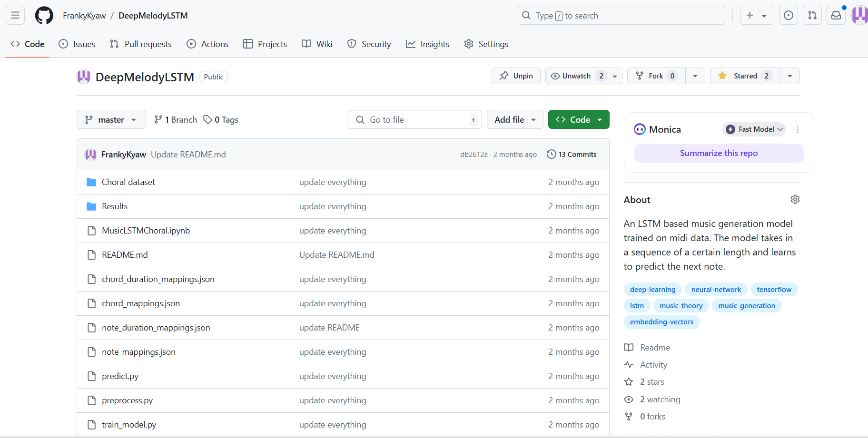
Task: Open the Actions tab
Action: [207, 44]
